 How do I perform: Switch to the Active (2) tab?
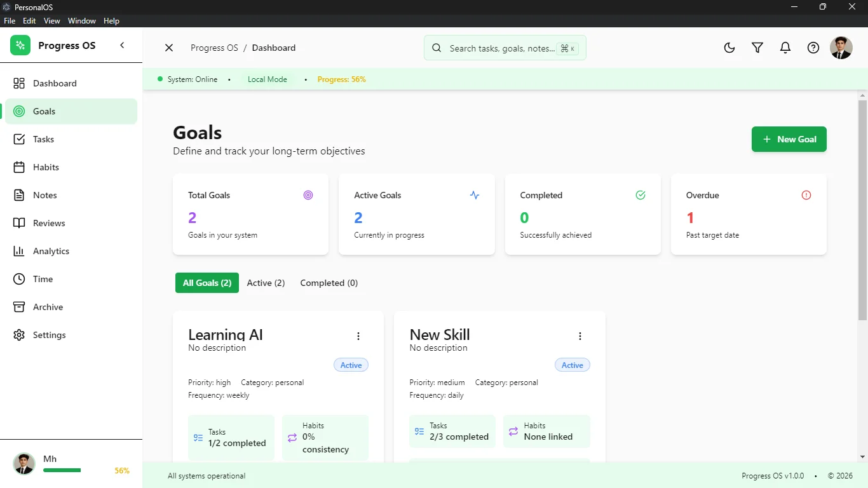[x=266, y=283]
